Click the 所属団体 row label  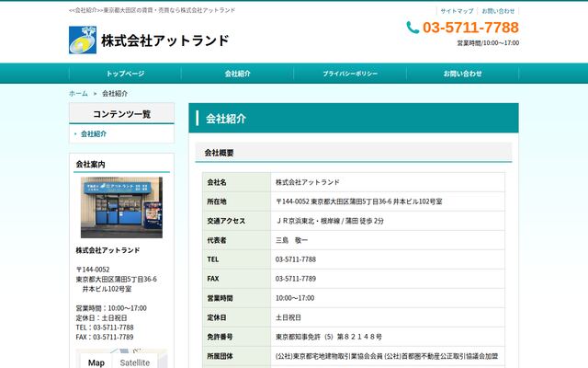[x=220, y=356]
